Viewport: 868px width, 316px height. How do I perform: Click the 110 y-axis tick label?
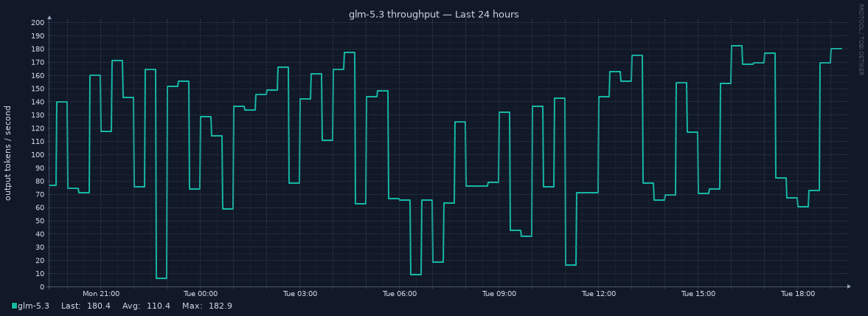pos(38,141)
